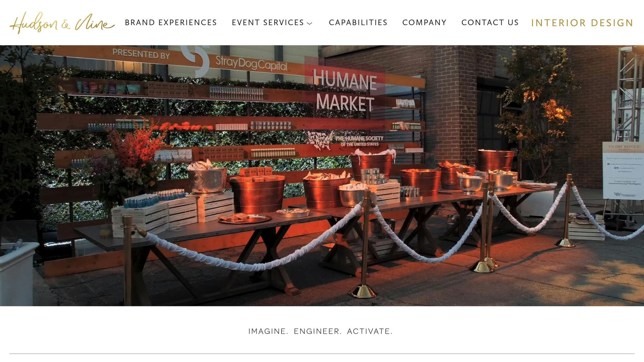Open the Event Services menu item
Screen dimensions: 644x362
268,23
